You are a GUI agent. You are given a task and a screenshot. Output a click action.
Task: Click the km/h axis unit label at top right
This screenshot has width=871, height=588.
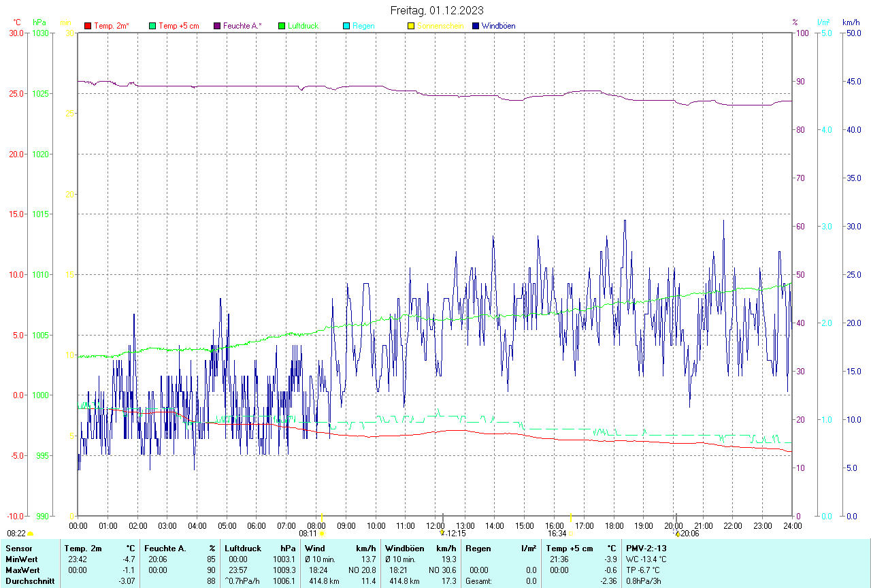click(x=851, y=22)
